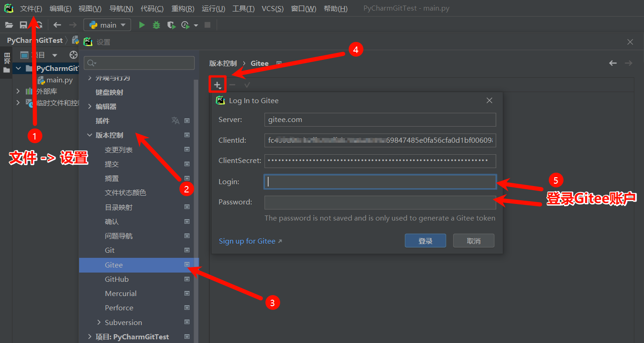Click the save all floppy disk icon

pos(23,25)
